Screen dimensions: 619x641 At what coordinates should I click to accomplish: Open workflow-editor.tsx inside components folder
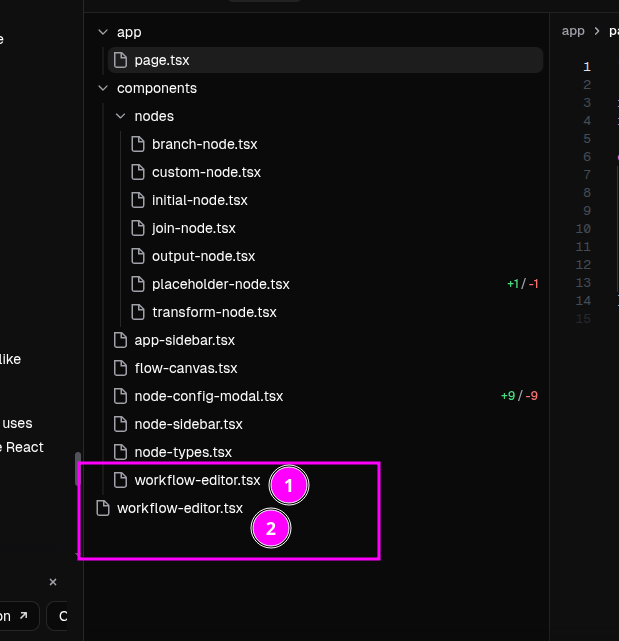[197, 480]
